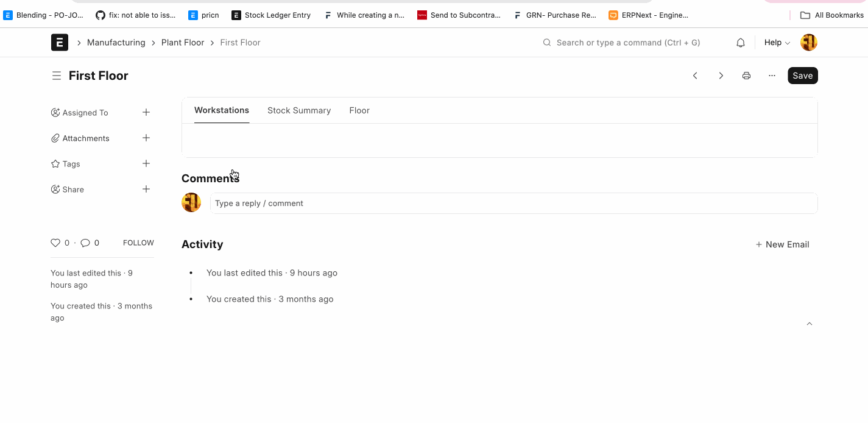
Task: Add an attachment with plus icon
Action: tap(146, 138)
